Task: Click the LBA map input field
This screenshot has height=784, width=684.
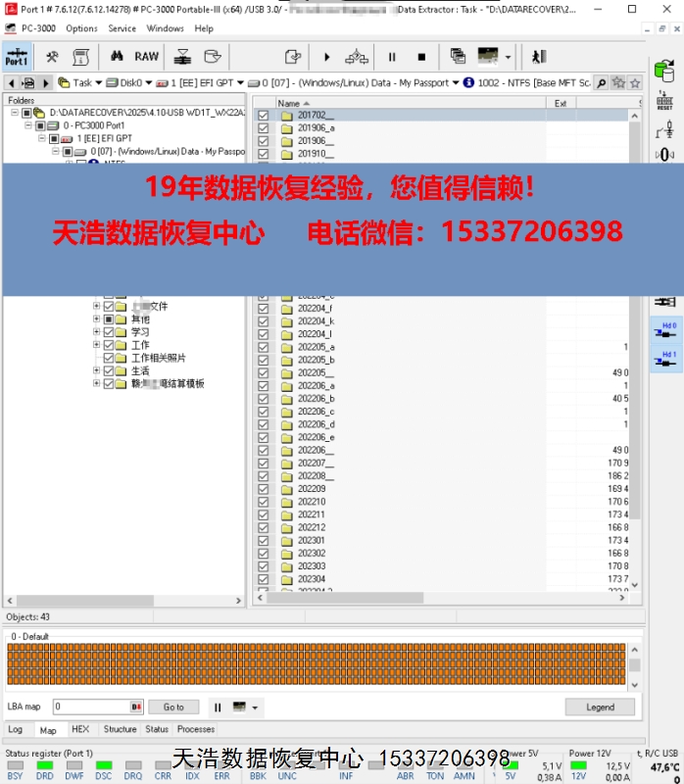Action: tap(90, 707)
